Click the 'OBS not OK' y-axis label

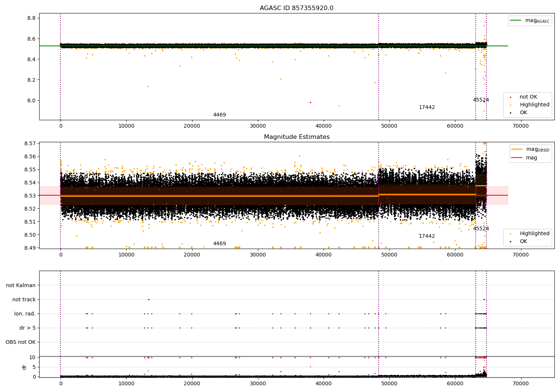21,342
